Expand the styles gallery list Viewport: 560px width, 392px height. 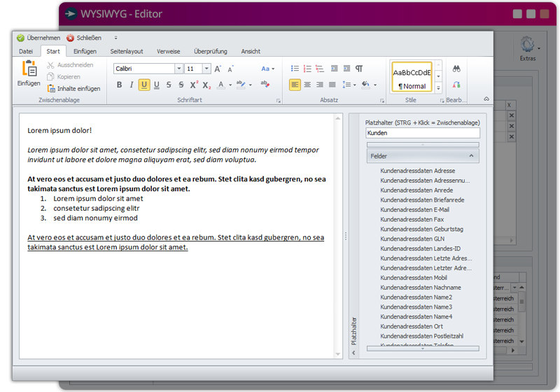[x=438, y=87]
